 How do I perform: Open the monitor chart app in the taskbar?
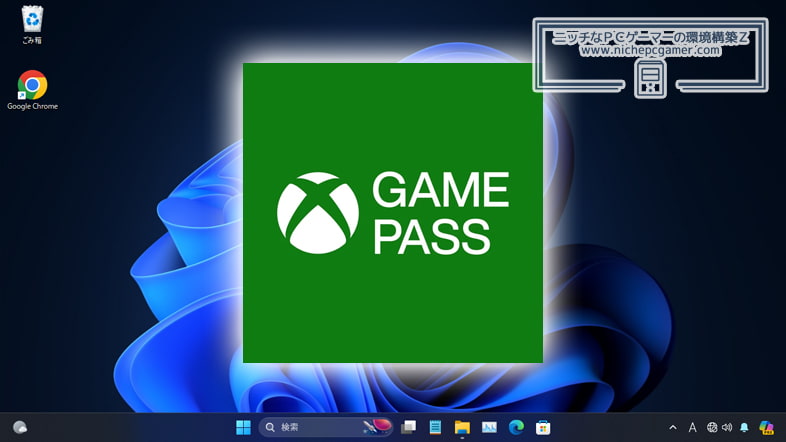coord(489,427)
